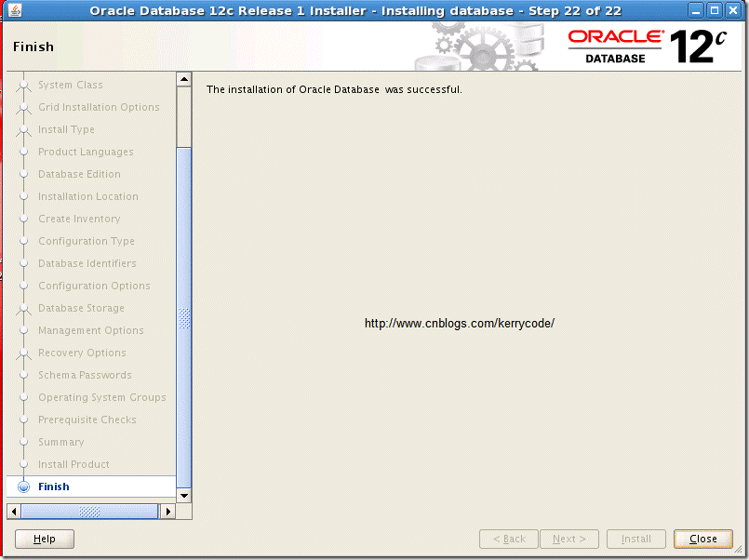749x560 pixels.
Task: Select the Database Identifiers step
Action: [x=87, y=263]
